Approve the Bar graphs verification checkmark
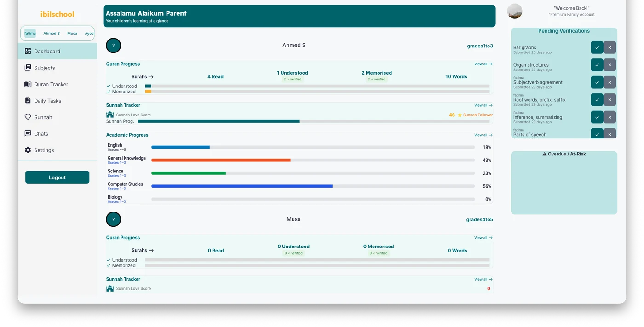The height and width of the screenshot is (327, 644). 597,47
